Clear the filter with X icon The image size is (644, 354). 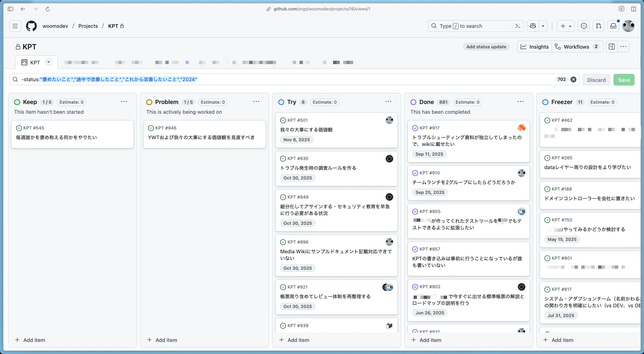pos(574,80)
